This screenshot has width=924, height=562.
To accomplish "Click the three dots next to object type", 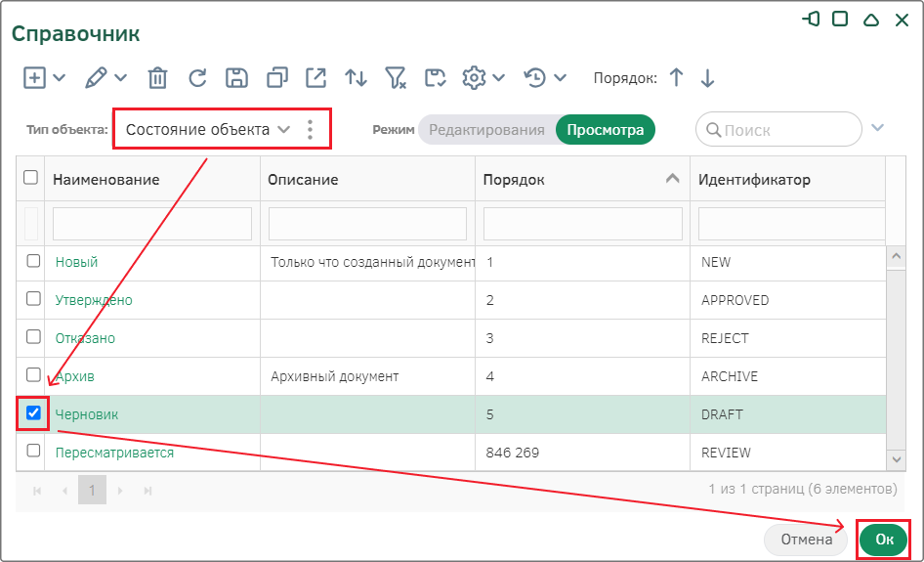I will coord(311,129).
